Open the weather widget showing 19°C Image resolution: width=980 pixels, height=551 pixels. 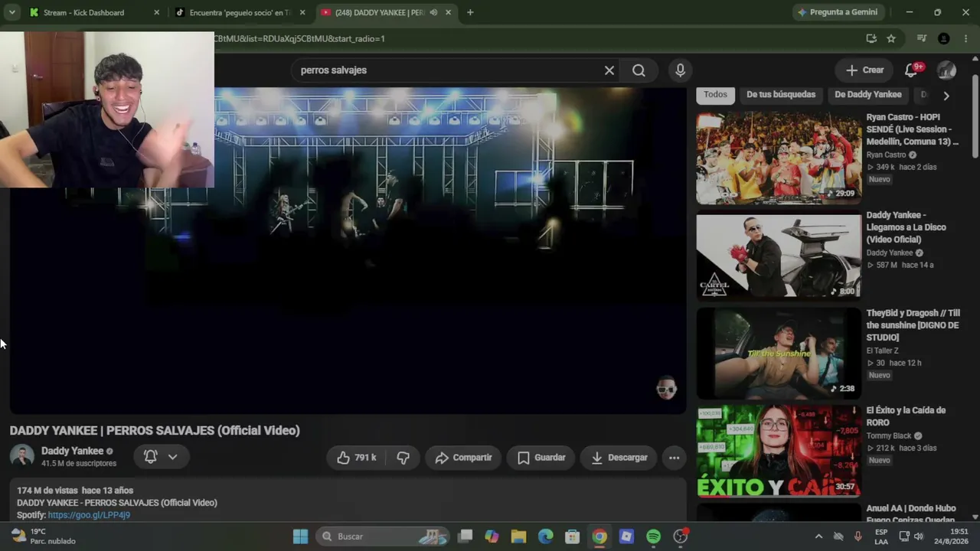pyautogui.click(x=44, y=536)
